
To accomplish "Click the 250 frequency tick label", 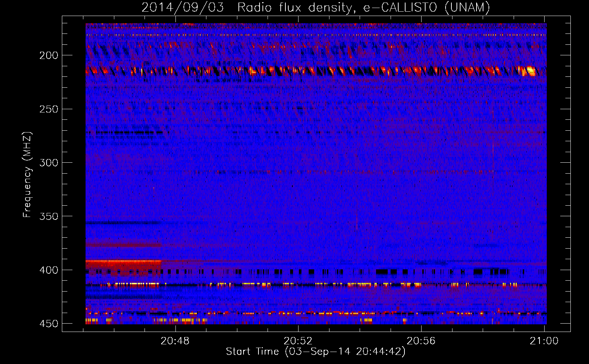I will click(x=49, y=109).
